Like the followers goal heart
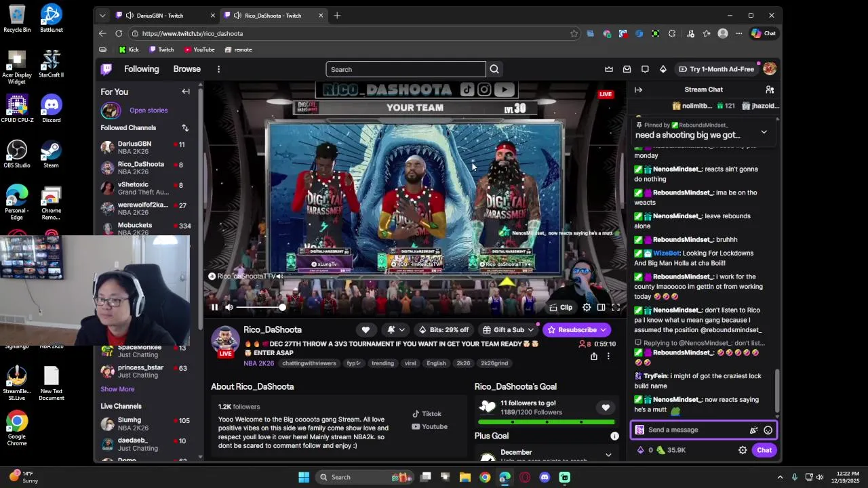Viewport: 868px width, 488px height. 606,407
